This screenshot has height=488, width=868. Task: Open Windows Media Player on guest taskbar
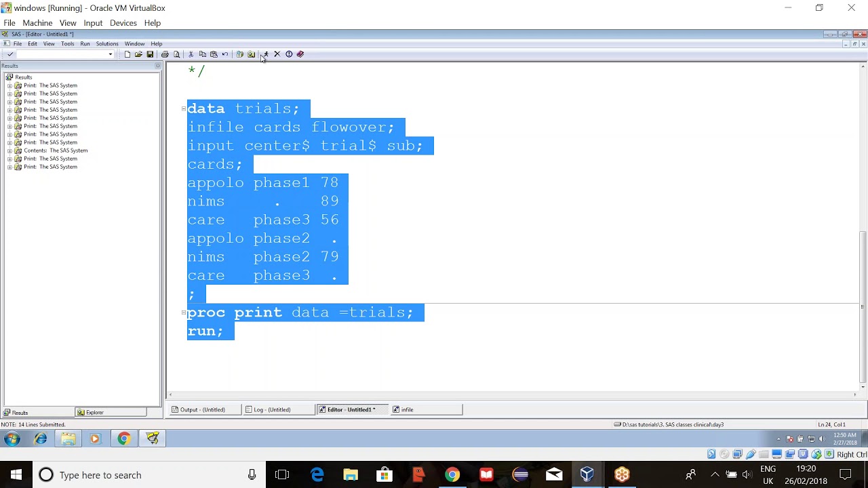coord(95,439)
